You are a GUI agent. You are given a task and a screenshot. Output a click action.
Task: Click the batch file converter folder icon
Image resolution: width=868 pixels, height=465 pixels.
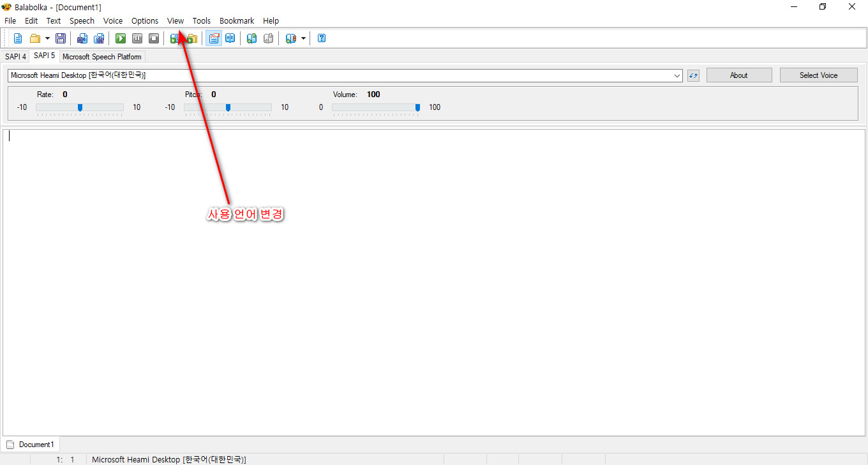point(191,38)
